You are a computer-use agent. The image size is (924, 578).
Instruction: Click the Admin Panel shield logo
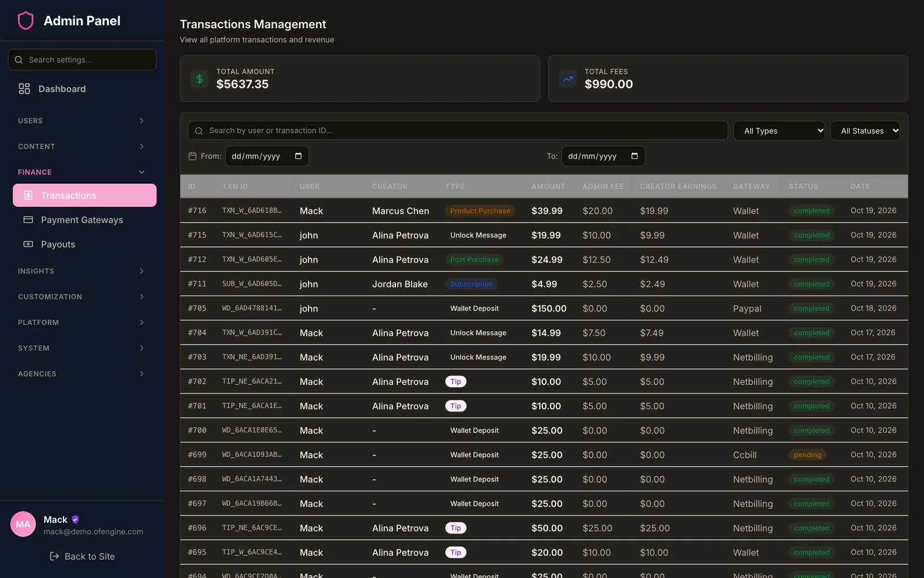pyautogui.click(x=25, y=21)
